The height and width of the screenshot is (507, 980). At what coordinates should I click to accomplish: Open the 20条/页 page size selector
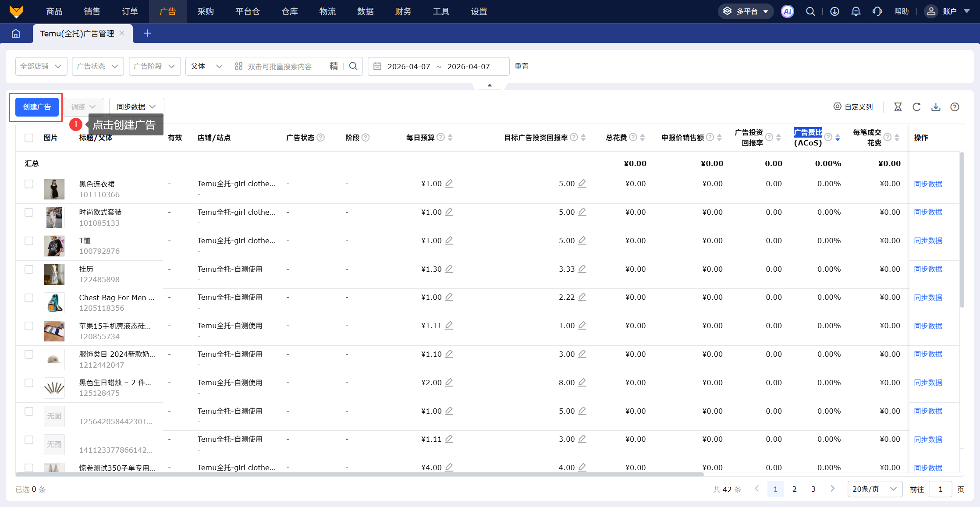874,489
